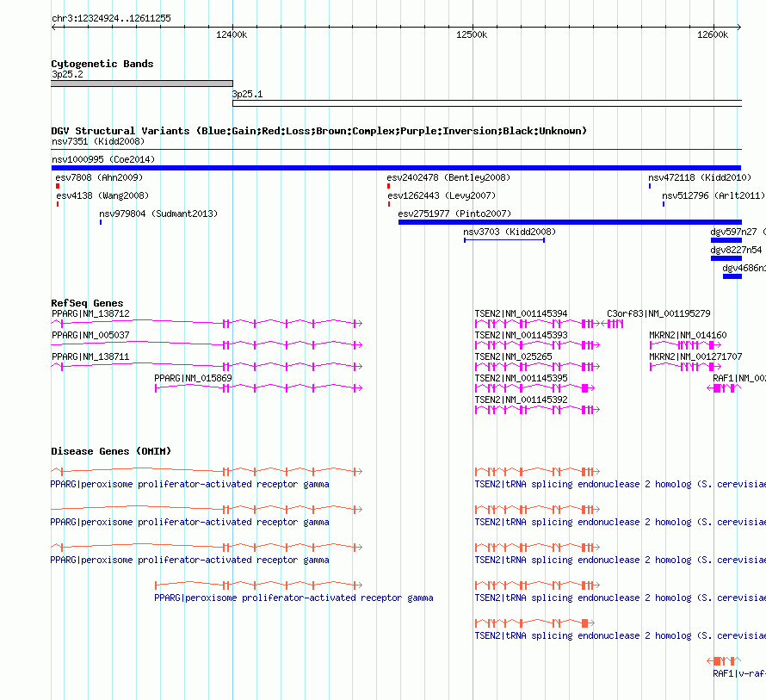Click the TSEN2|NM_001145393 transcript label
Viewport: 766px width, 700px height.
(521, 335)
